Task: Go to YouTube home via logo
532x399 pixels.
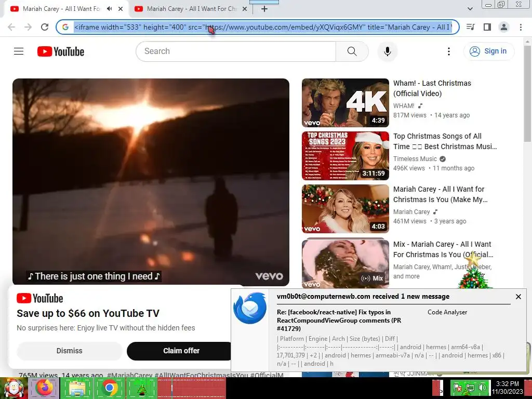Action: [x=61, y=51]
